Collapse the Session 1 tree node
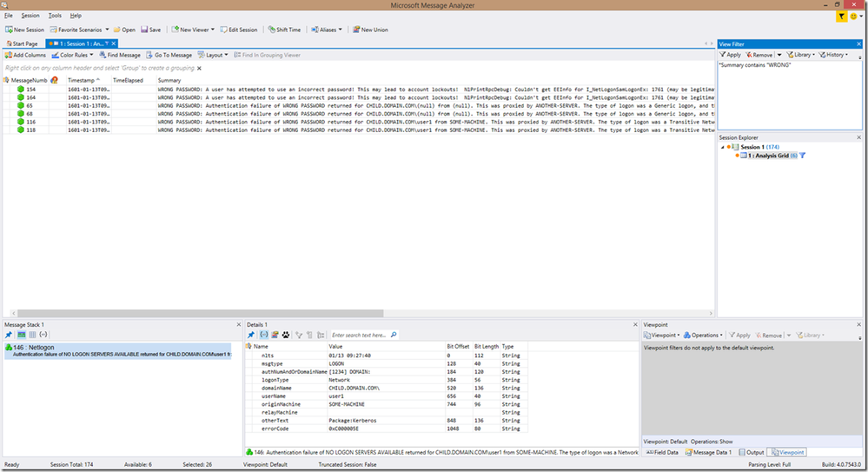Screen dimensions: 868x472 722,148
